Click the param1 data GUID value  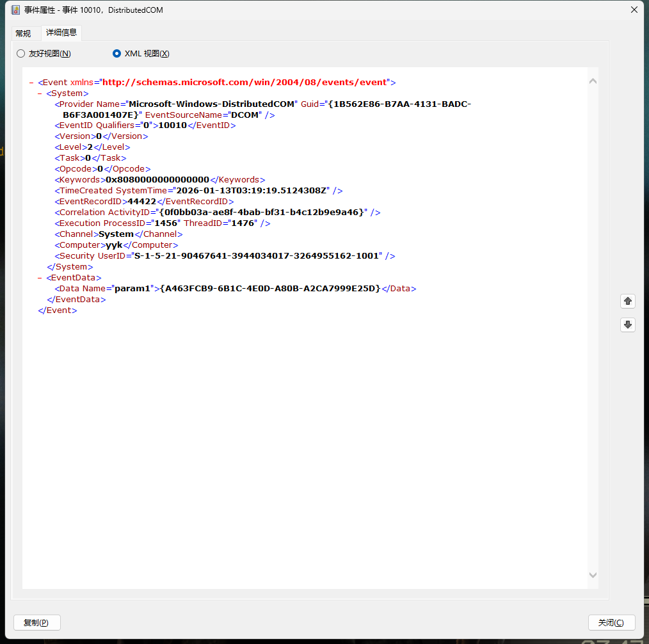coord(270,289)
